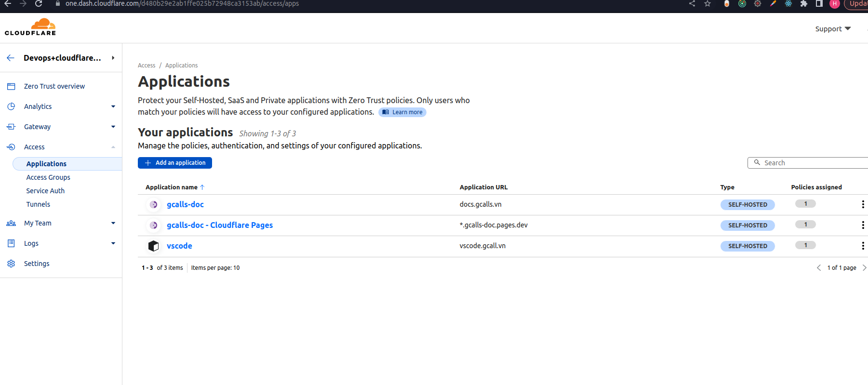The height and width of the screenshot is (385, 868).
Task: Change Items per page: 10
Action: [215, 268]
